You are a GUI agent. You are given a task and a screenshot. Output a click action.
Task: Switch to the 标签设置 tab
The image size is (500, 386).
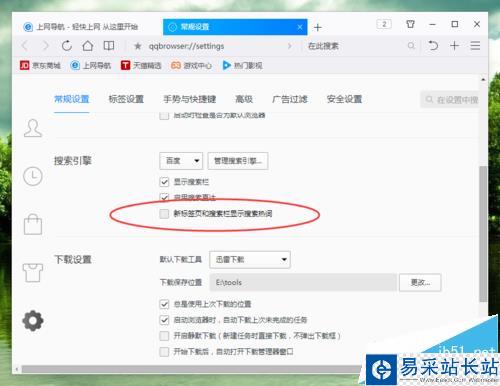click(x=126, y=99)
